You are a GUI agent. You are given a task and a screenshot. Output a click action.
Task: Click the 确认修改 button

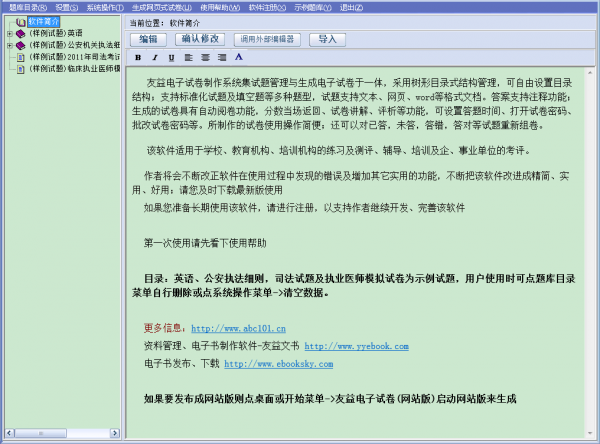(x=200, y=39)
